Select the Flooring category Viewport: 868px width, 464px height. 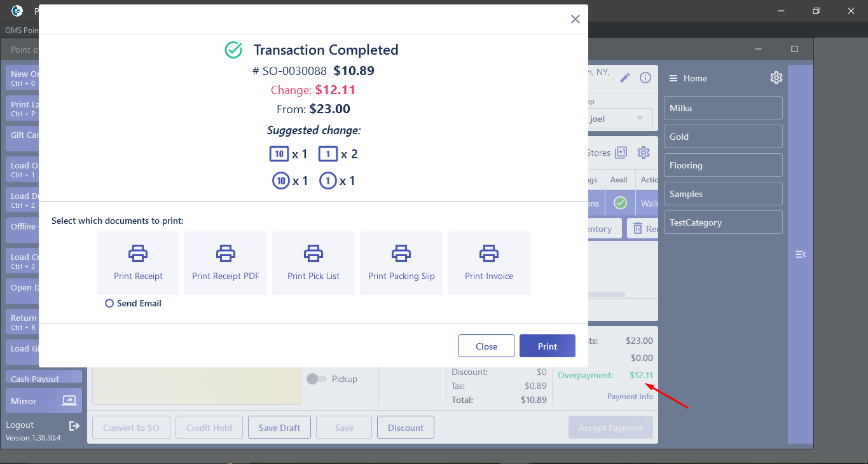(723, 165)
